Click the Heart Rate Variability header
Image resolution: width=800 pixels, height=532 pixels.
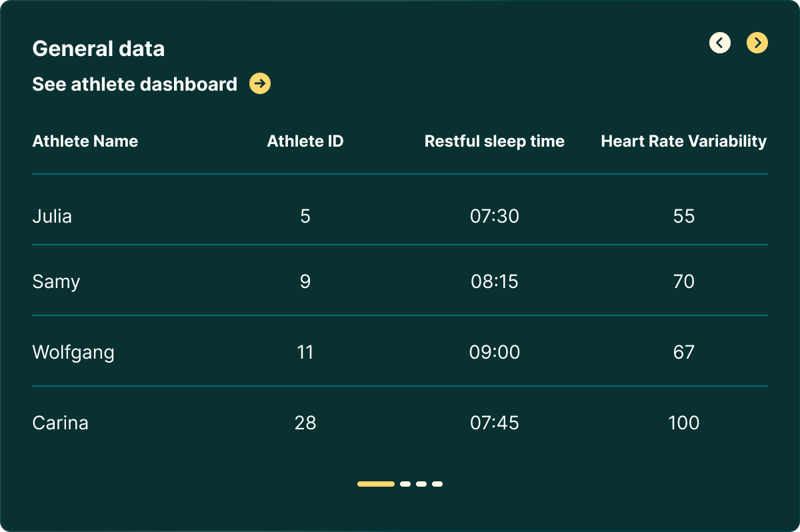tap(683, 141)
